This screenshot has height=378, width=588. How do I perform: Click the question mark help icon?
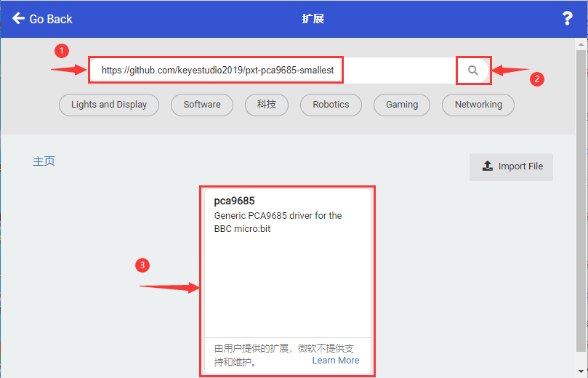pyautogui.click(x=568, y=18)
